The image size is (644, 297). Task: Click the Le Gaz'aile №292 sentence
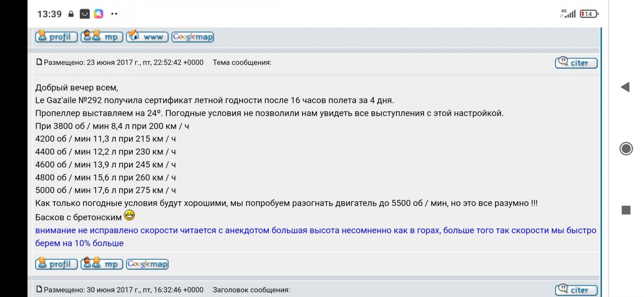click(215, 100)
